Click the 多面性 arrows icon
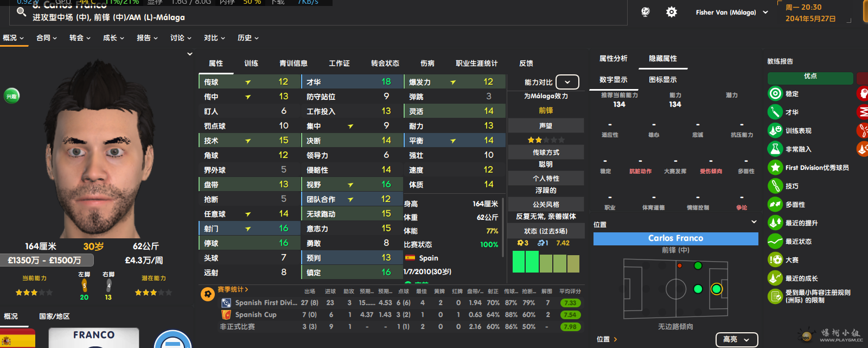Image resolution: width=868 pixels, height=348 pixels. pyautogui.click(x=775, y=204)
